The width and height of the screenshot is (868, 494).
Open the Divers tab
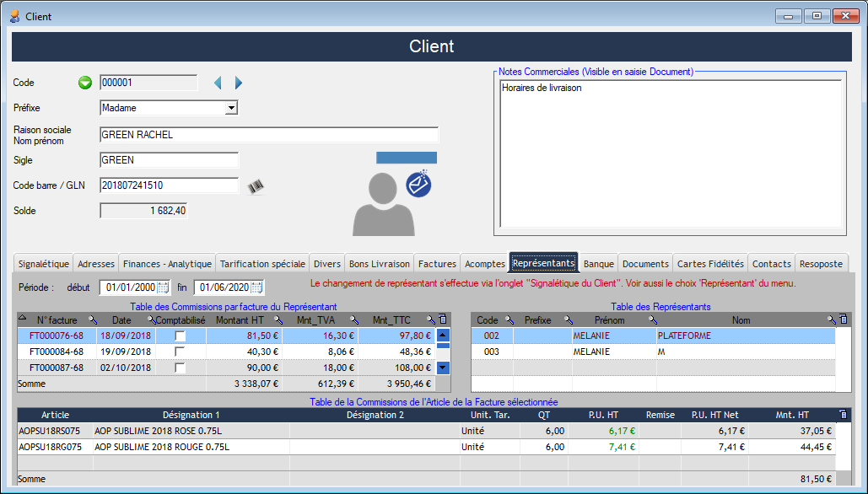327,264
